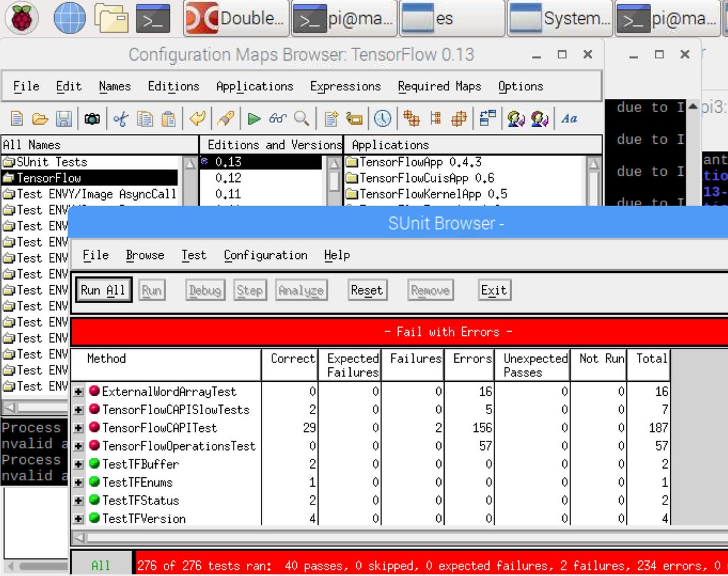728x576 pixels.
Task: Switch to the System taskbar window
Action: 561,19
